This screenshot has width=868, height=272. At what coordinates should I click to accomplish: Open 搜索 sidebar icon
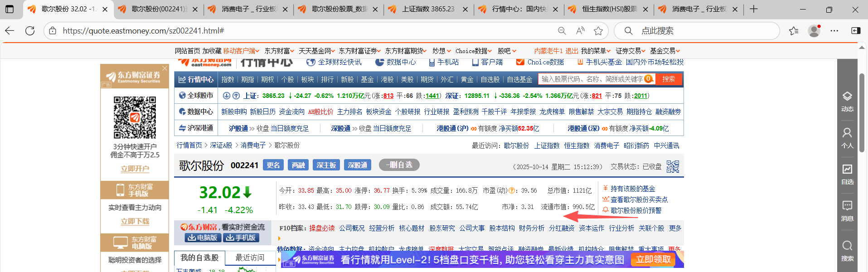(847, 251)
